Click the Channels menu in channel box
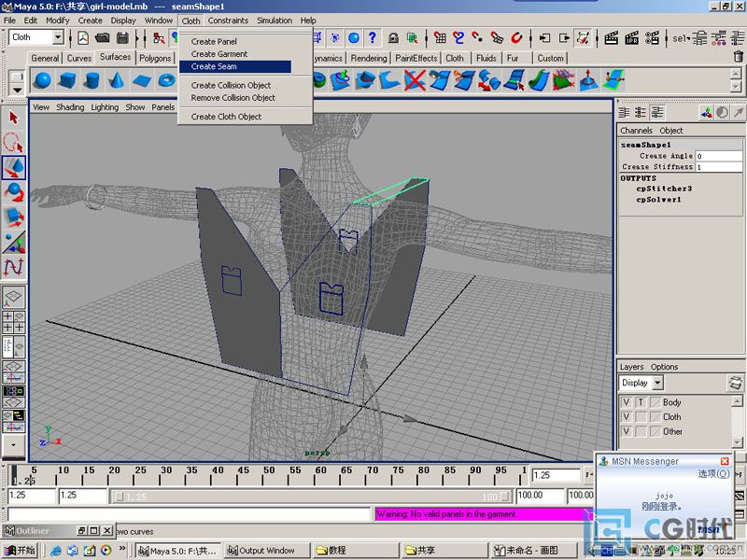Screen dimensions: 747x560 pos(636,131)
